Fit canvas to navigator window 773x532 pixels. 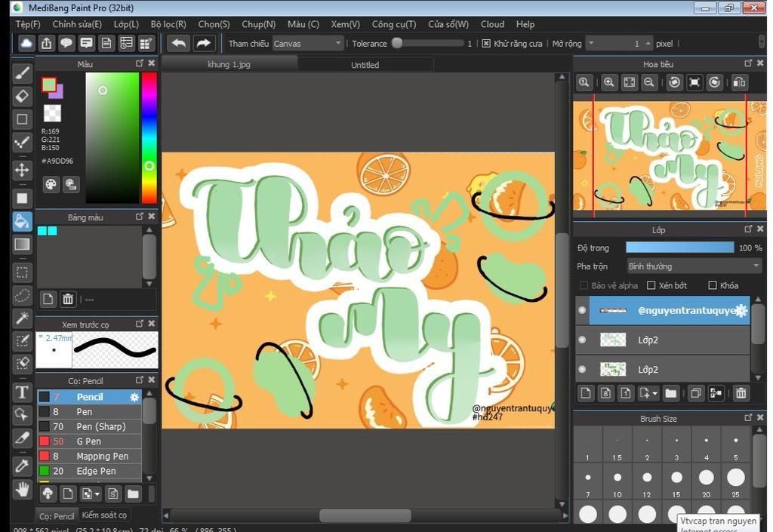pyautogui.click(x=630, y=83)
